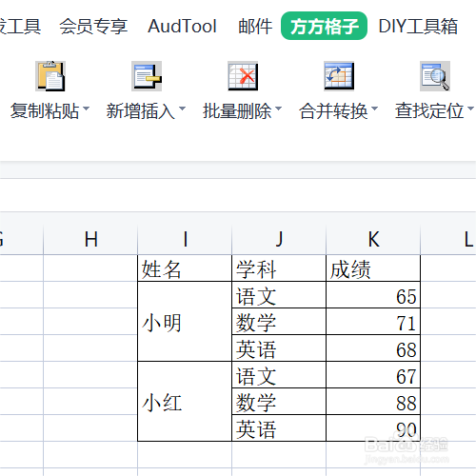476x476 pixels.
Task: Select column I header
Action: point(185,240)
